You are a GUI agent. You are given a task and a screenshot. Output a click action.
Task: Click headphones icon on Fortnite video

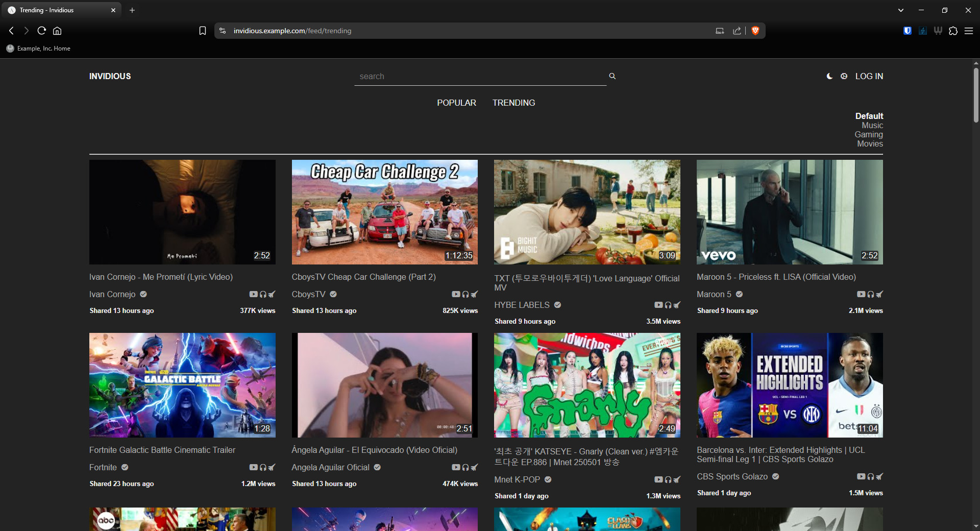click(x=263, y=467)
